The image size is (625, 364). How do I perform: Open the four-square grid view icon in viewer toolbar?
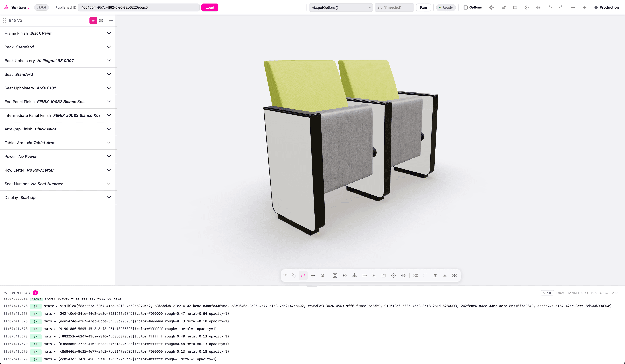tap(335, 275)
